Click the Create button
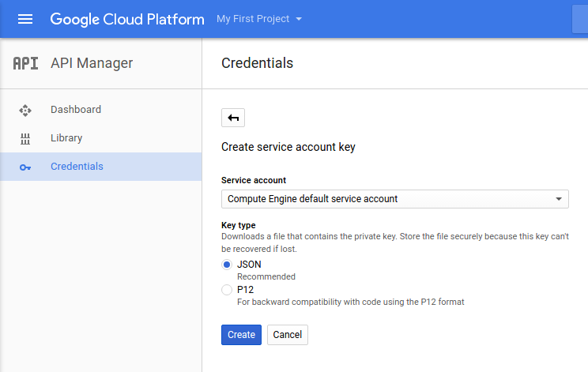Viewport: 588px width, 372px height. point(241,335)
